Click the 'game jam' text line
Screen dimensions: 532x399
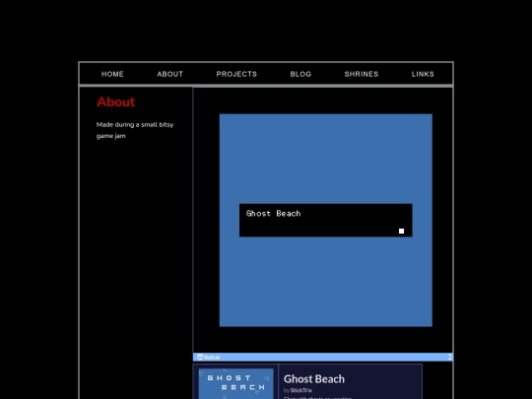point(111,136)
